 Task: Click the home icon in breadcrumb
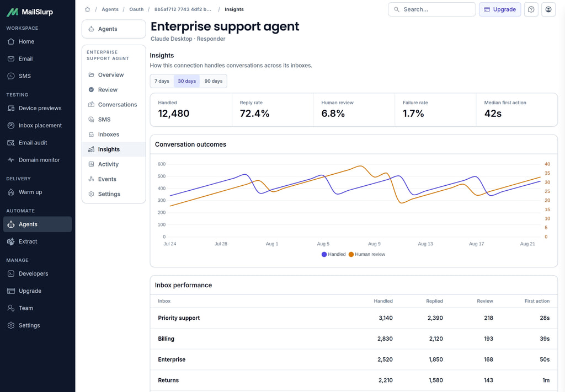[87, 9]
